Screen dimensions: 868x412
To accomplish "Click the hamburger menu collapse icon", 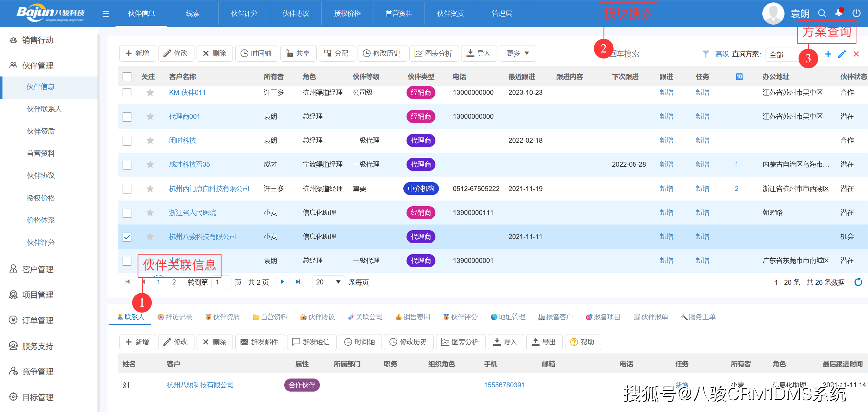I will [x=106, y=14].
